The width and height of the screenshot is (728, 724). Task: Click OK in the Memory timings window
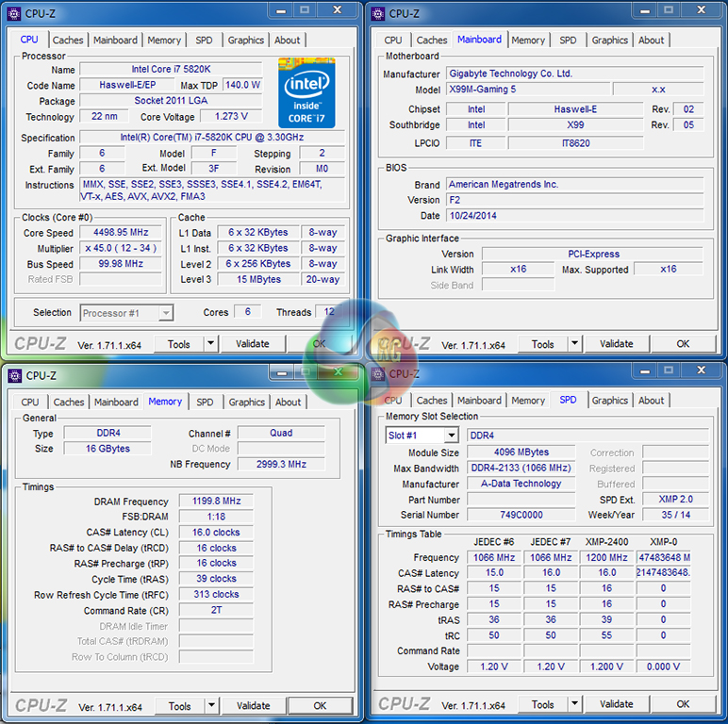pos(320,706)
